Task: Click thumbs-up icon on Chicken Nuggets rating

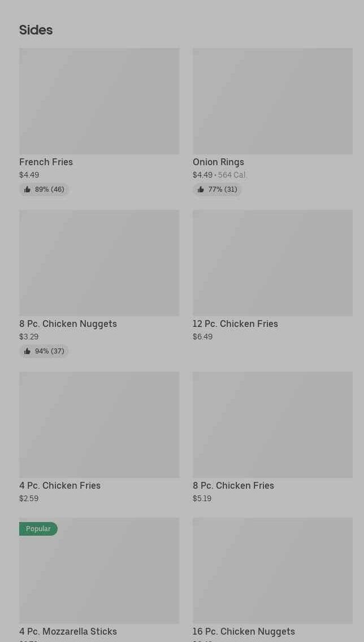Action: click(27, 351)
